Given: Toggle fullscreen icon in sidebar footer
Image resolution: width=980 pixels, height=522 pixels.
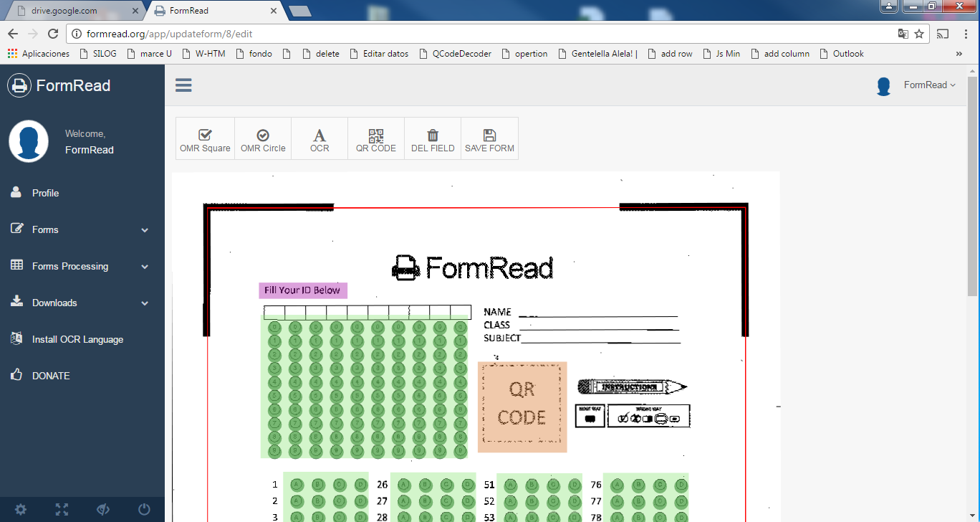Looking at the screenshot, I should (62, 510).
